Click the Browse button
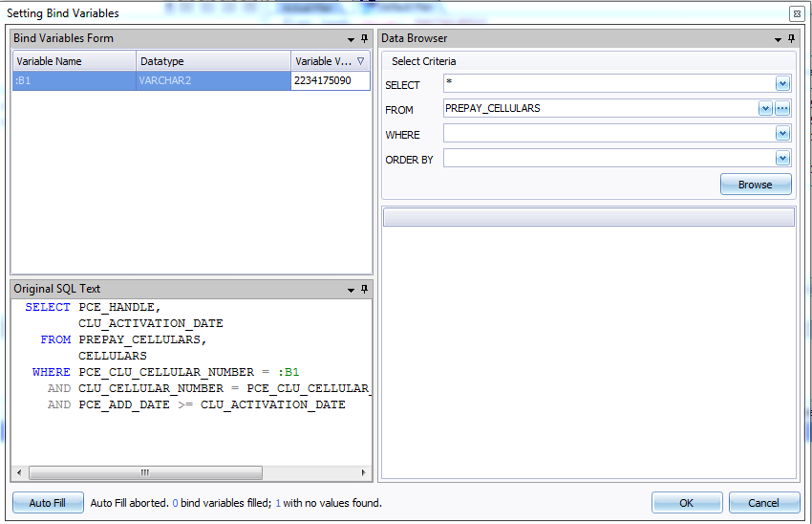 (x=756, y=185)
